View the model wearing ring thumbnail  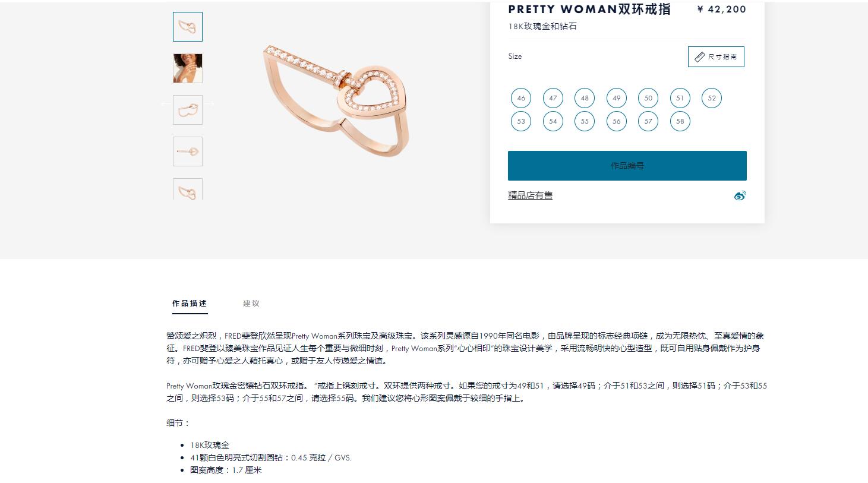(188, 68)
